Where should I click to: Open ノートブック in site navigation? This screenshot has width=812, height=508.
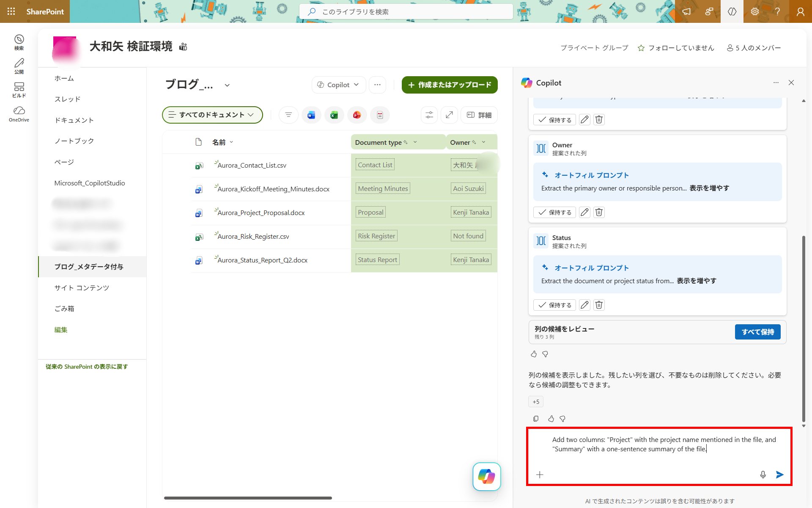(x=74, y=141)
